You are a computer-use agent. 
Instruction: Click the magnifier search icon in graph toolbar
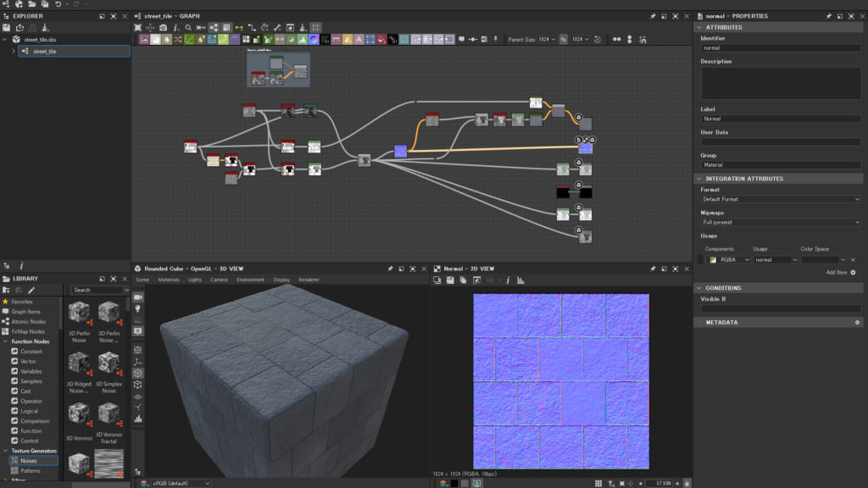pyautogui.click(x=188, y=27)
